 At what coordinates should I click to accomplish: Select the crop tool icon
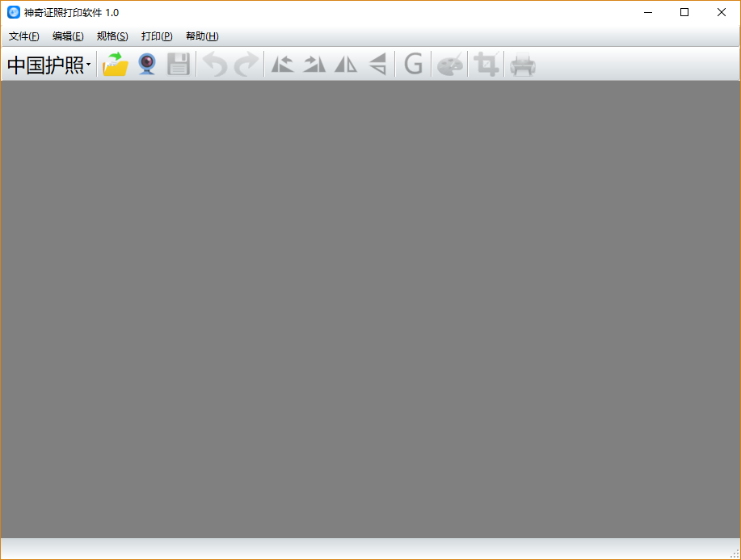(x=486, y=64)
